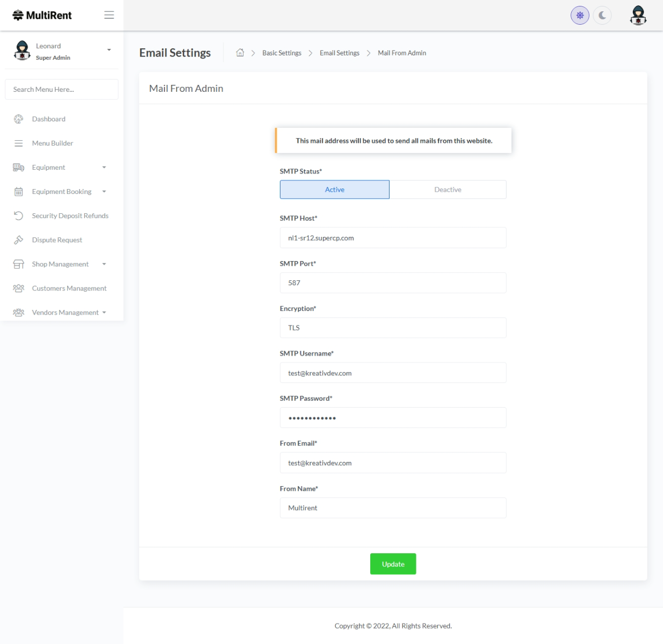
Task: Open the Vendors Management menu item
Action: click(x=65, y=313)
